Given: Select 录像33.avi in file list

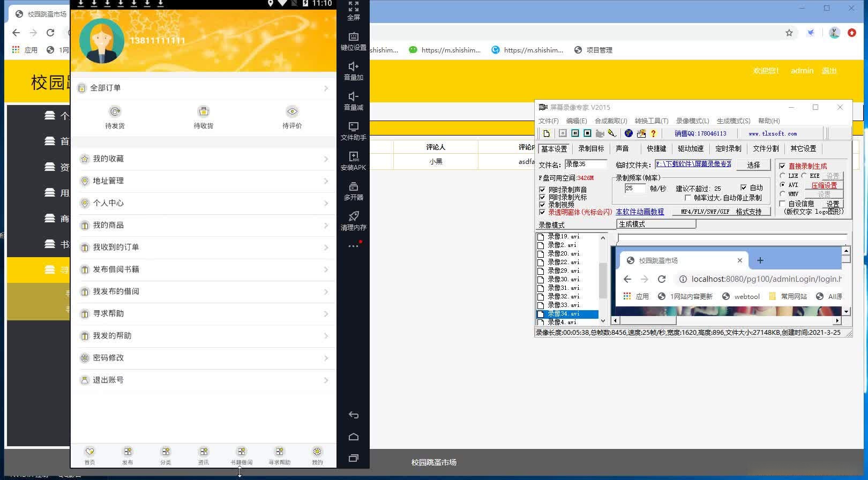Looking at the screenshot, I should pos(563,305).
